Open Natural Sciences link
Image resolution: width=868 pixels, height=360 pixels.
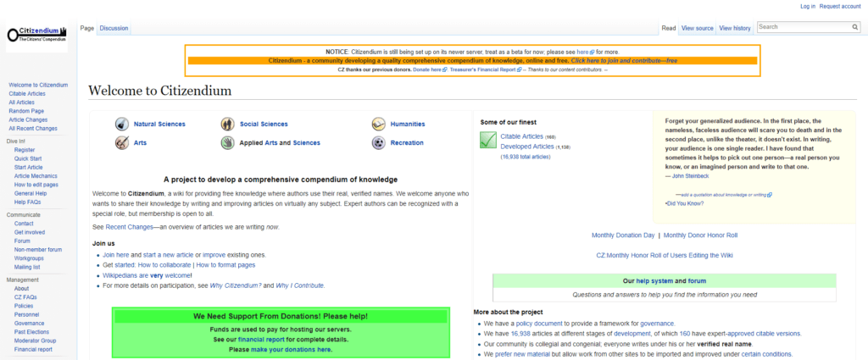point(159,125)
